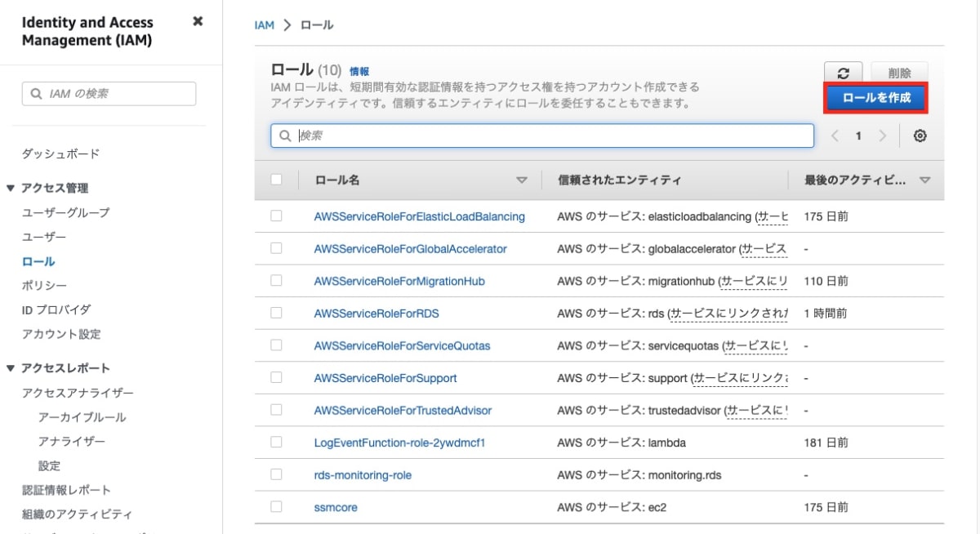Viewport: 980px width, 534px height.
Task: Open ID プロバイダ in the sidebar
Action: point(56,309)
